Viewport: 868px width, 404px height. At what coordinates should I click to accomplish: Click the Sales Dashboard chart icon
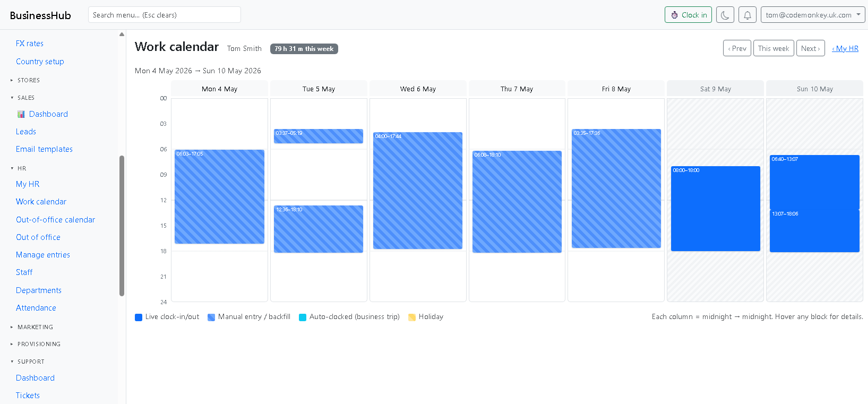(21, 114)
